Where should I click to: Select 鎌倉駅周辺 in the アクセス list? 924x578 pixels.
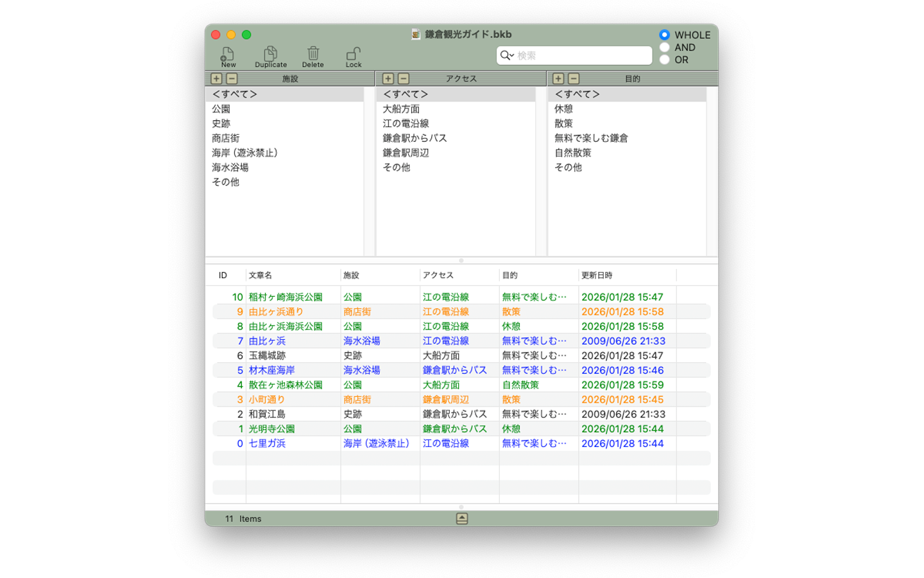point(406,153)
